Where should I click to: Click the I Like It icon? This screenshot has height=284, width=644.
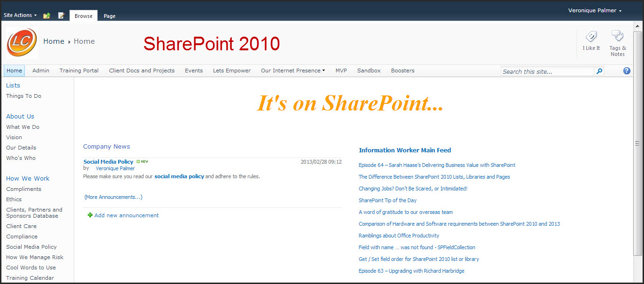(x=591, y=40)
